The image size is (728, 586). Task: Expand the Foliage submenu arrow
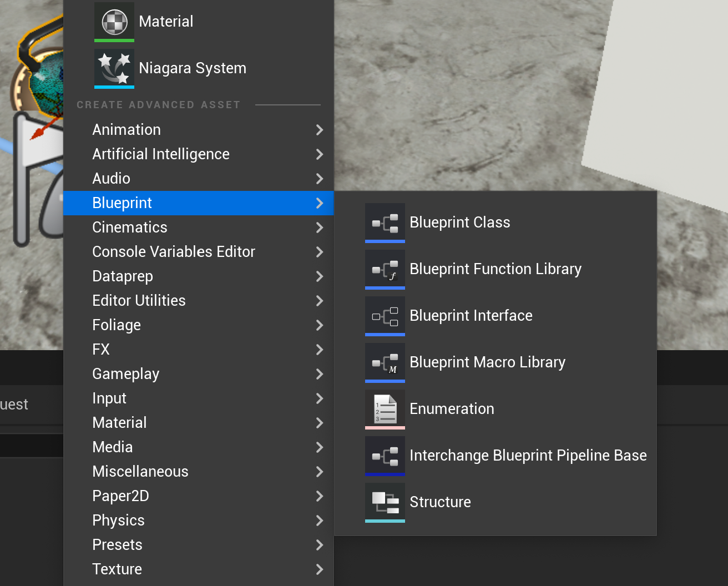click(x=320, y=325)
